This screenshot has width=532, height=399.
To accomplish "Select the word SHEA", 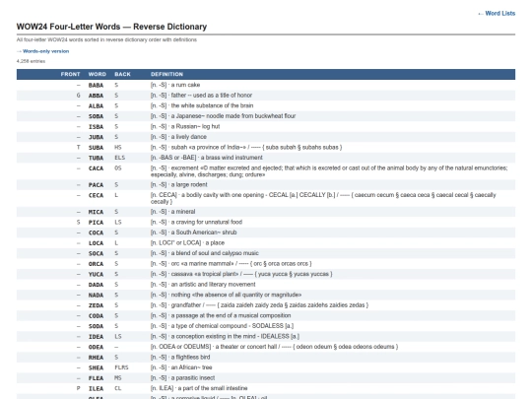I will pyautogui.click(x=96, y=368).
